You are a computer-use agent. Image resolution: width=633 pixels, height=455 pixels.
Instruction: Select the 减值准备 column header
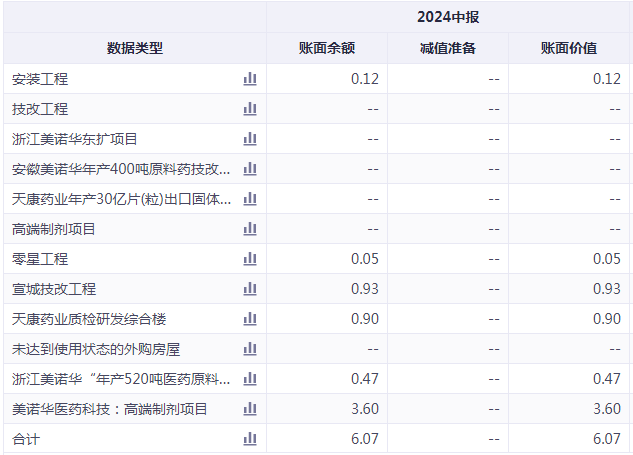[448, 48]
